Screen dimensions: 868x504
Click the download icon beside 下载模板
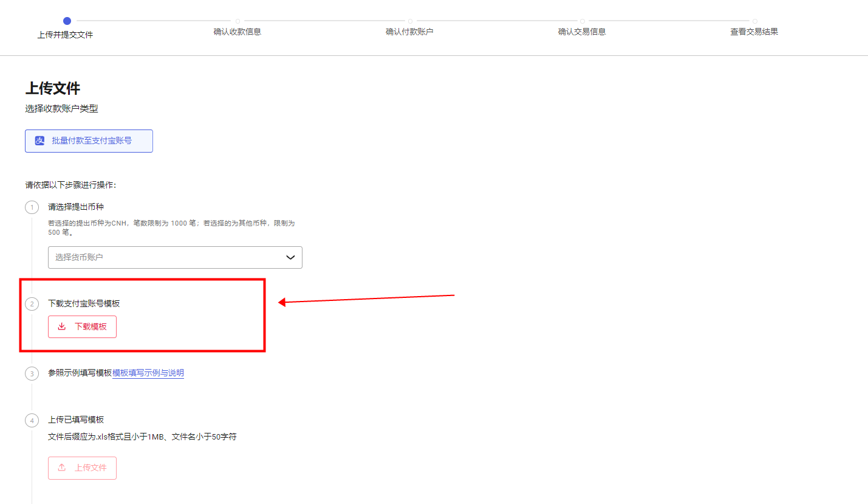tap(61, 326)
